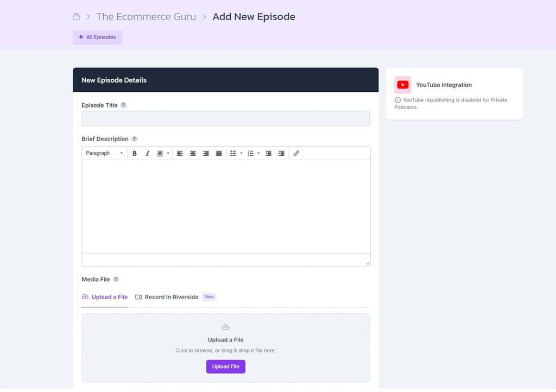Image resolution: width=556 pixels, height=392 pixels.
Task: Click the New badge beside Riverside
Action: pyautogui.click(x=209, y=296)
